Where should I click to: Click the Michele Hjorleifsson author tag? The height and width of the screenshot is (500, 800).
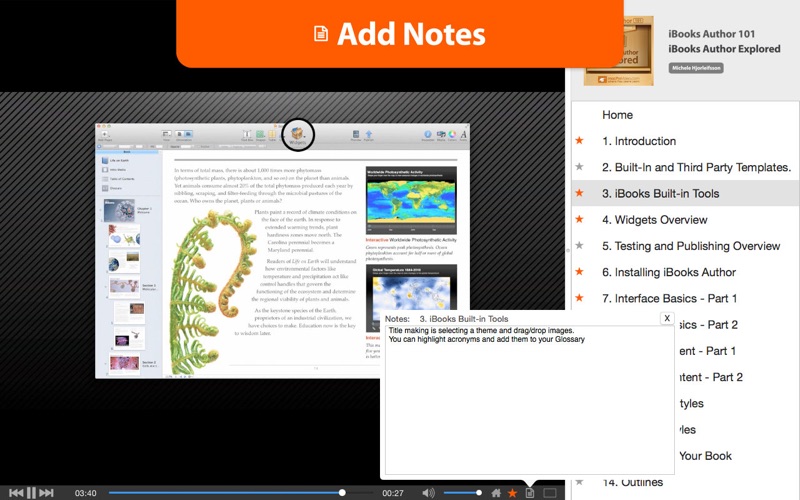click(x=696, y=68)
